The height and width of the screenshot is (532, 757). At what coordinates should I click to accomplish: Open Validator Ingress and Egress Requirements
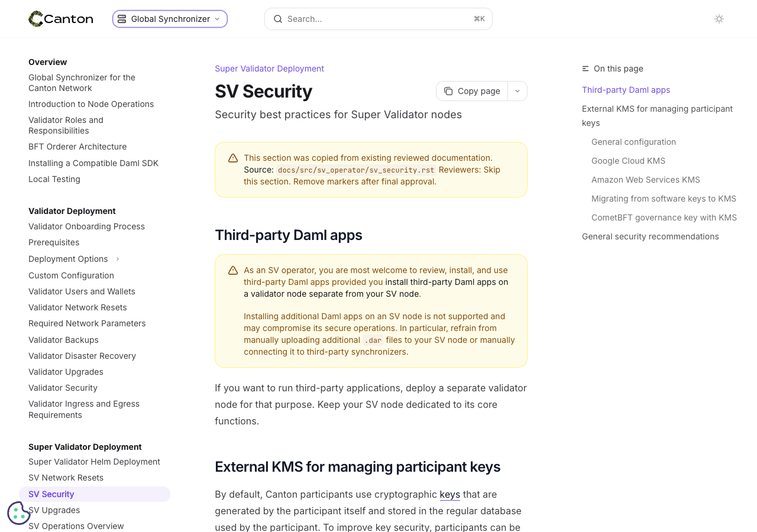[x=84, y=409]
